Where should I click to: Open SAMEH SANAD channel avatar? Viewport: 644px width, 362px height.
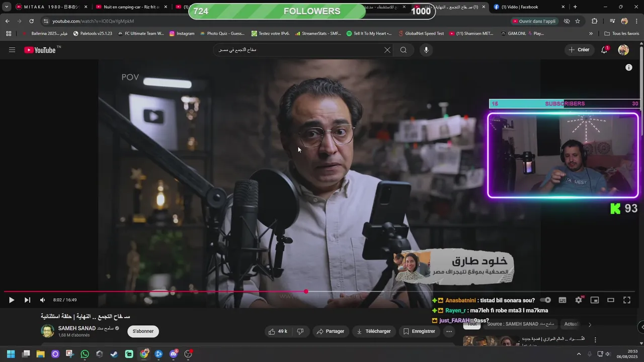[x=47, y=331]
